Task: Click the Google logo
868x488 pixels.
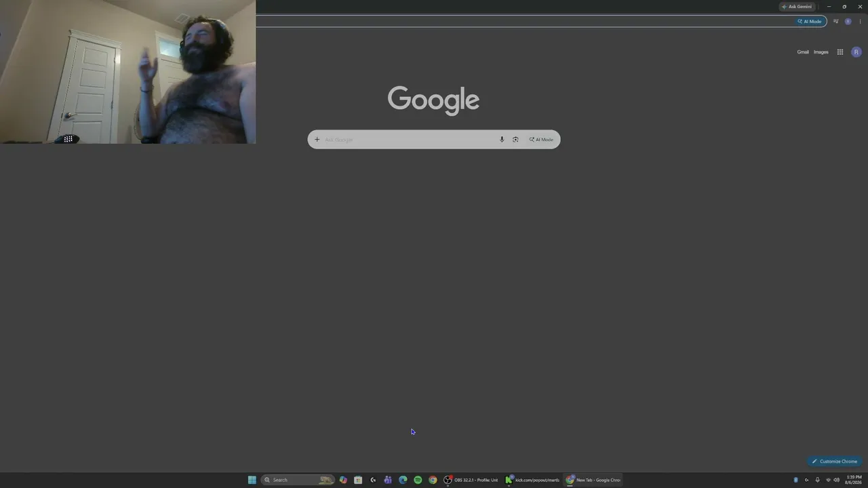Action: point(434,100)
